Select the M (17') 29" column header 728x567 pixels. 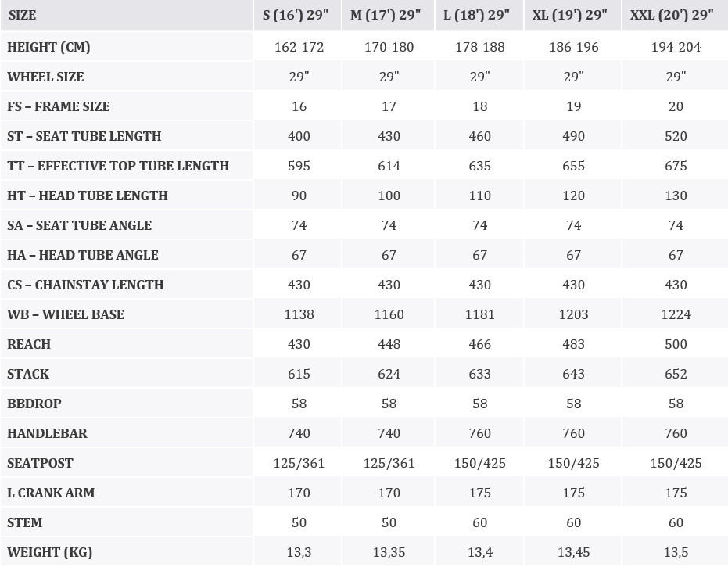pyautogui.click(x=389, y=15)
